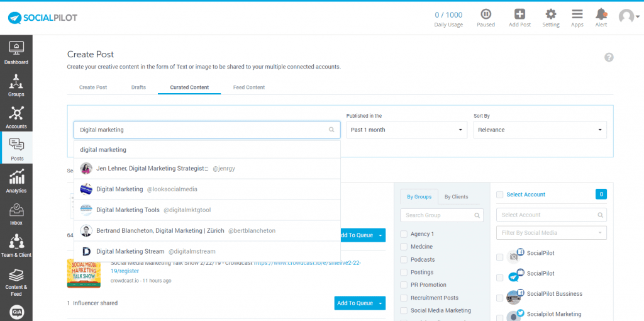Click the Search Group input field
Screen dimensions: 644x321
pyautogui.click(x=442, y=215)
